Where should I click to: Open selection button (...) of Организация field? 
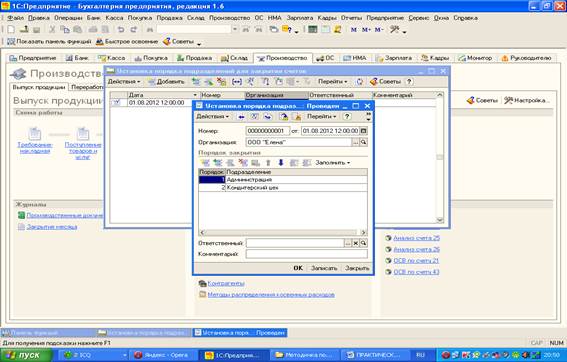tap(356, 142)
